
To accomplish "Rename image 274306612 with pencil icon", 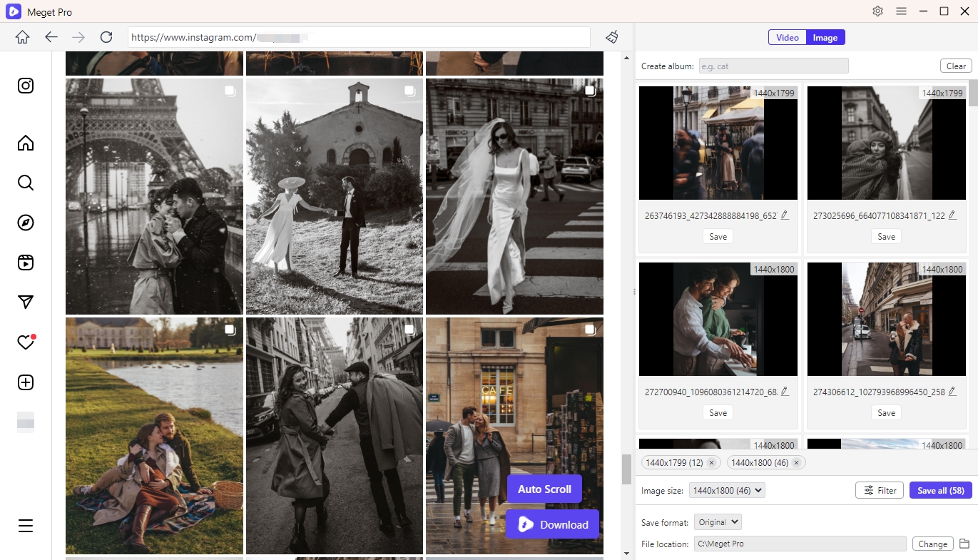I will [953, 391].
